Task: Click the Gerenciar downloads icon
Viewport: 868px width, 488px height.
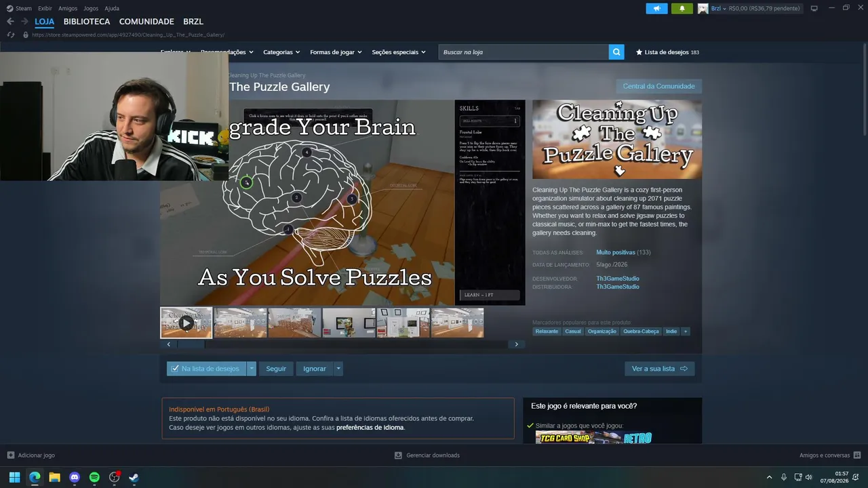Action: coord(399,455)
